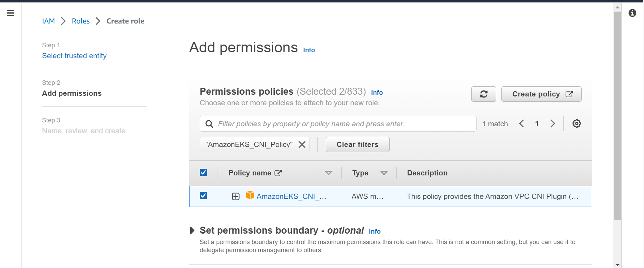Refresh the permissions policies list
This screenshot has width=644, height=268.
[x=484, y=94]
